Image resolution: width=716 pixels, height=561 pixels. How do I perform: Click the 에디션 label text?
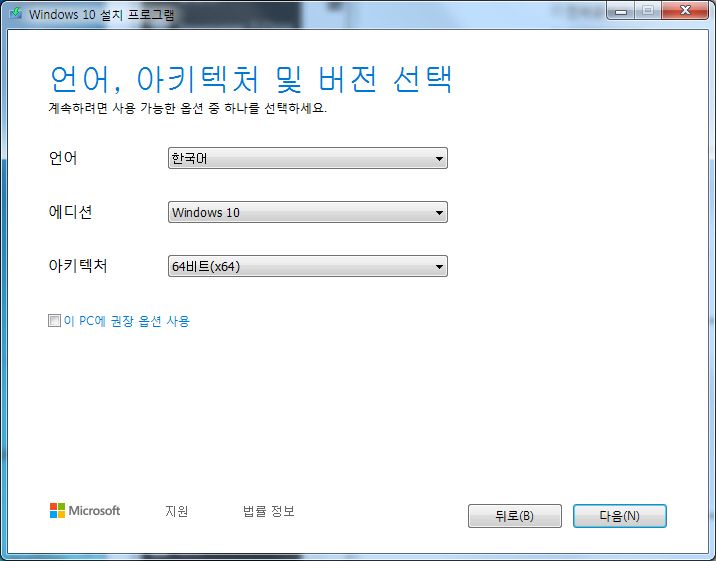click(71, 212)
